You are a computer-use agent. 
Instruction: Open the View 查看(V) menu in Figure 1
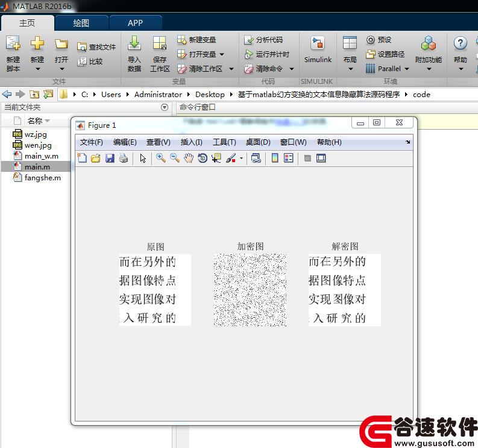(158, 142)
